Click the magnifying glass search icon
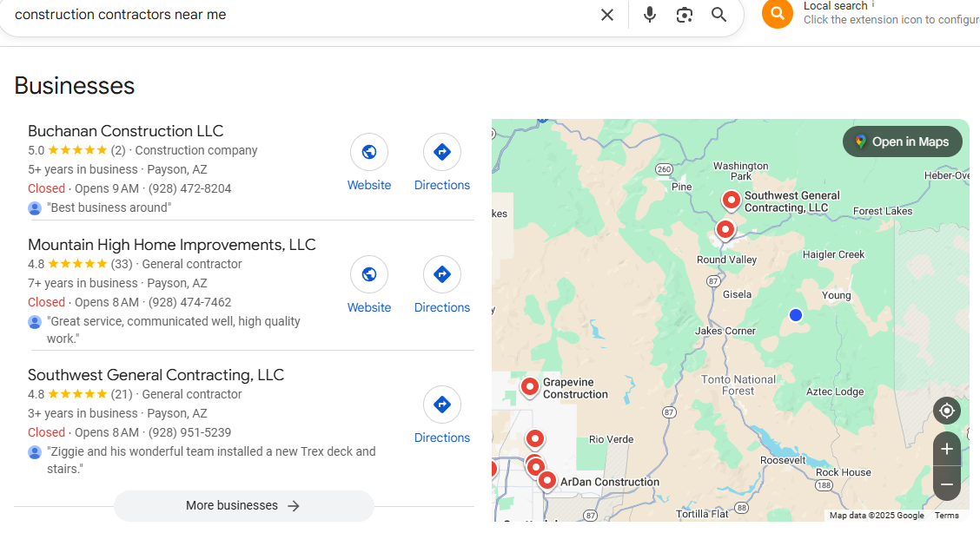This screenshot has height=533, width=980. 718,15
